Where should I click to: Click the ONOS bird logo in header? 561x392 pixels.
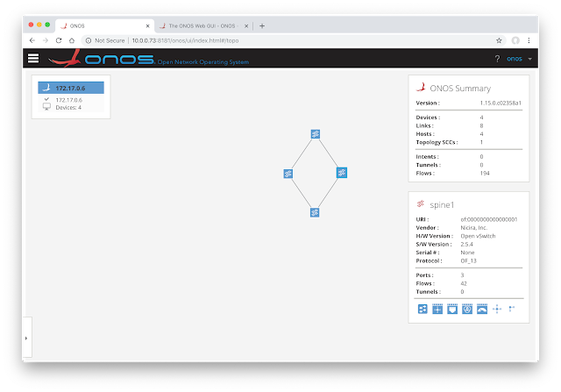(65, 59)
